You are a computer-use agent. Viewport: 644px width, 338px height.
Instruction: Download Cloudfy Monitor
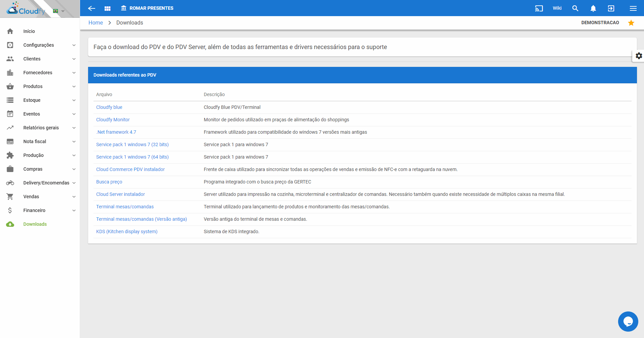coord(113,120)
